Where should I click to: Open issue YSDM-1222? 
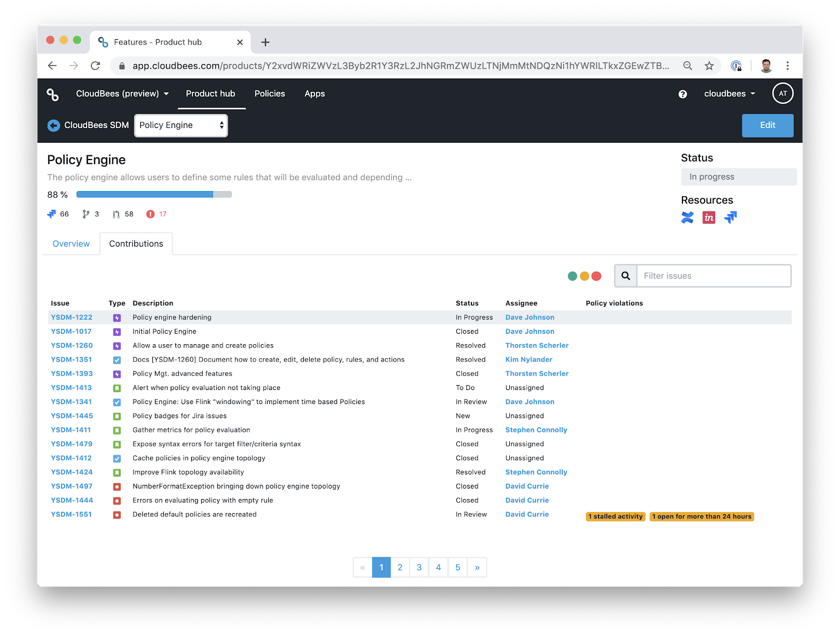[x=71, y=317]
